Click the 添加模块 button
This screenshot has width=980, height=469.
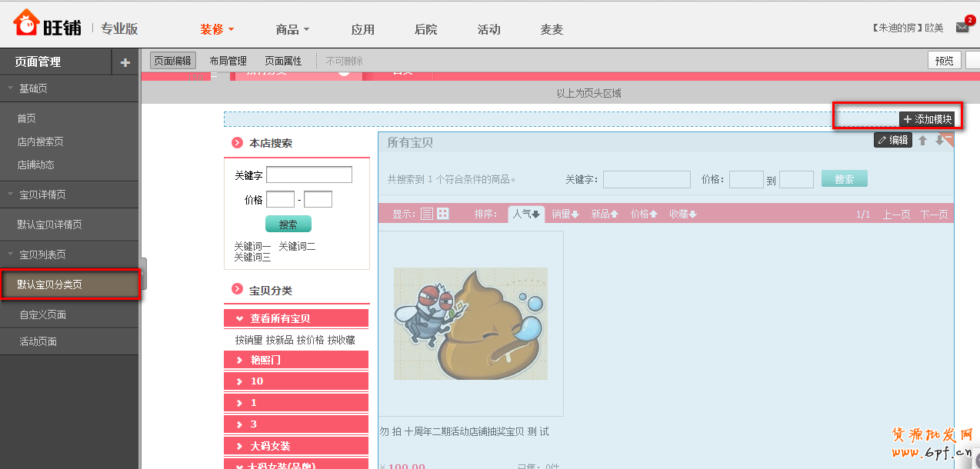926,118
